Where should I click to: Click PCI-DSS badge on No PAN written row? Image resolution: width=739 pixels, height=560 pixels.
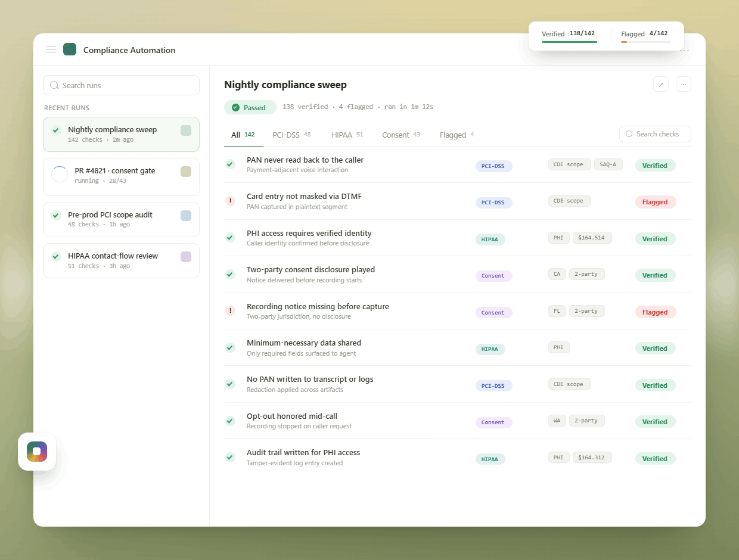pyautogui.click(x=493, y=386)
